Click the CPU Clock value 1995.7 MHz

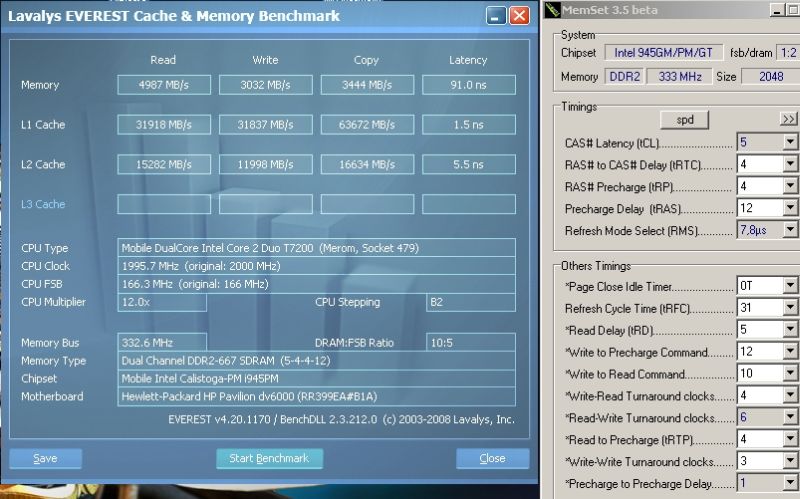tap(316, 266)
